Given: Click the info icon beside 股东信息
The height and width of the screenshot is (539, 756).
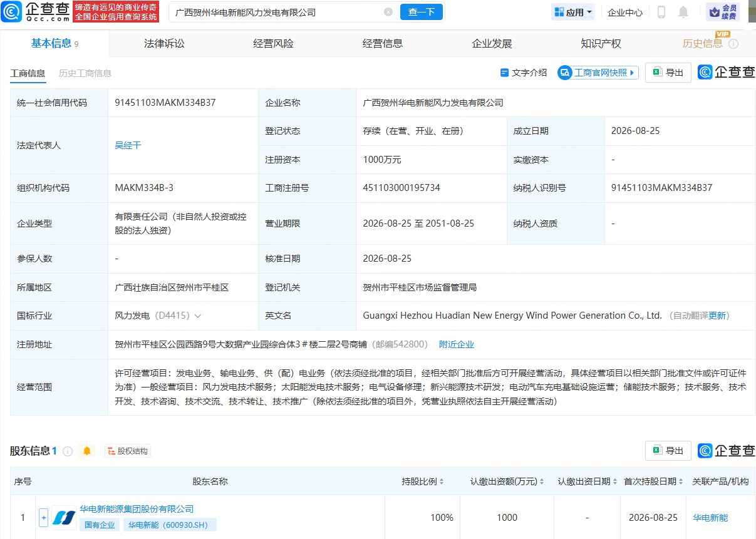Looking at the screenshot, I should [x=68, y=451].
